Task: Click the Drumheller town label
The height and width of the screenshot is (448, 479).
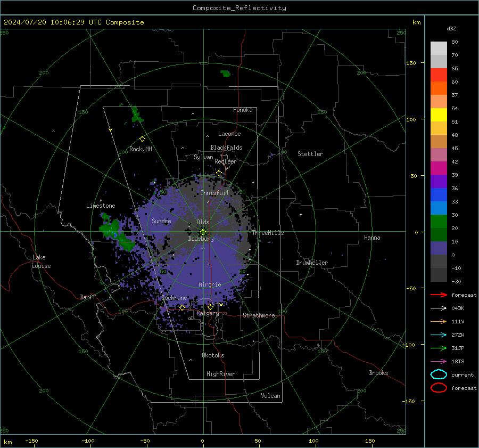Action: (312, 263)
